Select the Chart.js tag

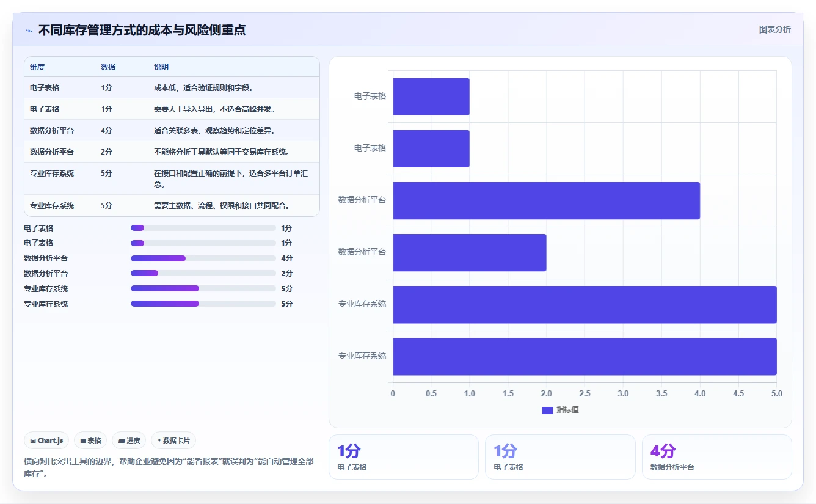[46, 440]
